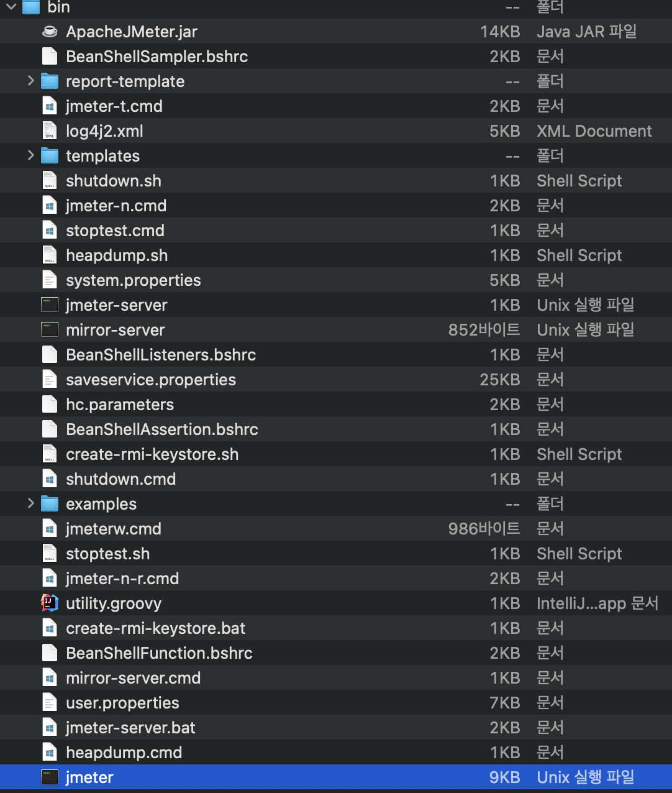The height and width of the screenshot is (793, 672).
Task: Click the report-template folder icon
Action: tap(50, 81)
